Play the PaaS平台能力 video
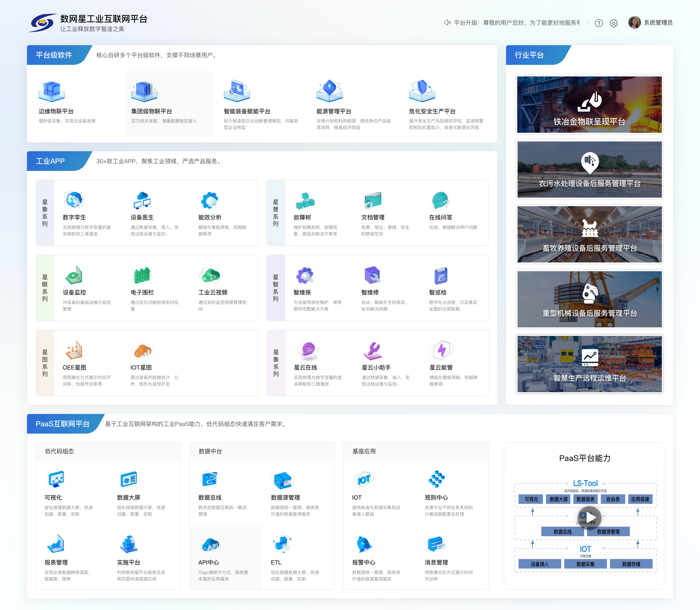 589,518
